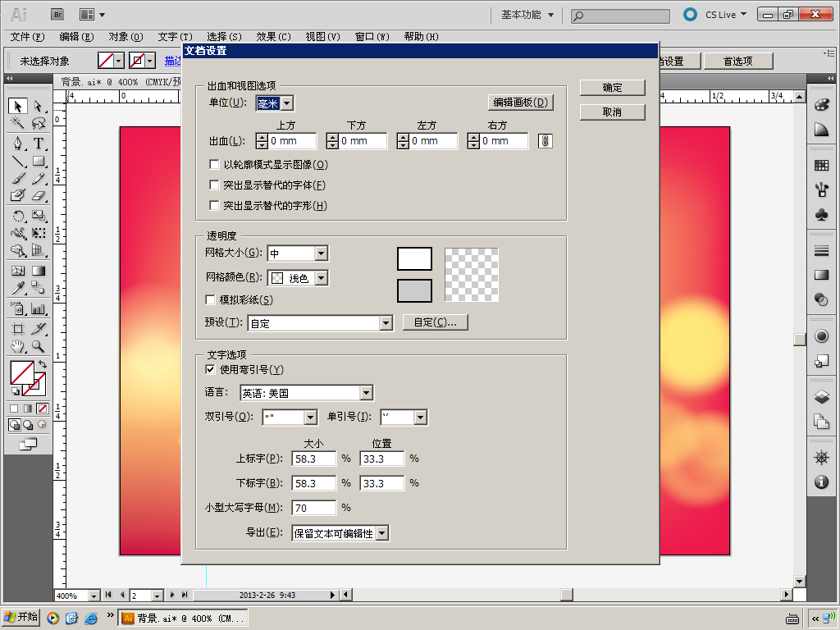The image size is (840, 630).
Task: Open the 窗口 menu
Action: tap(372, 36)
